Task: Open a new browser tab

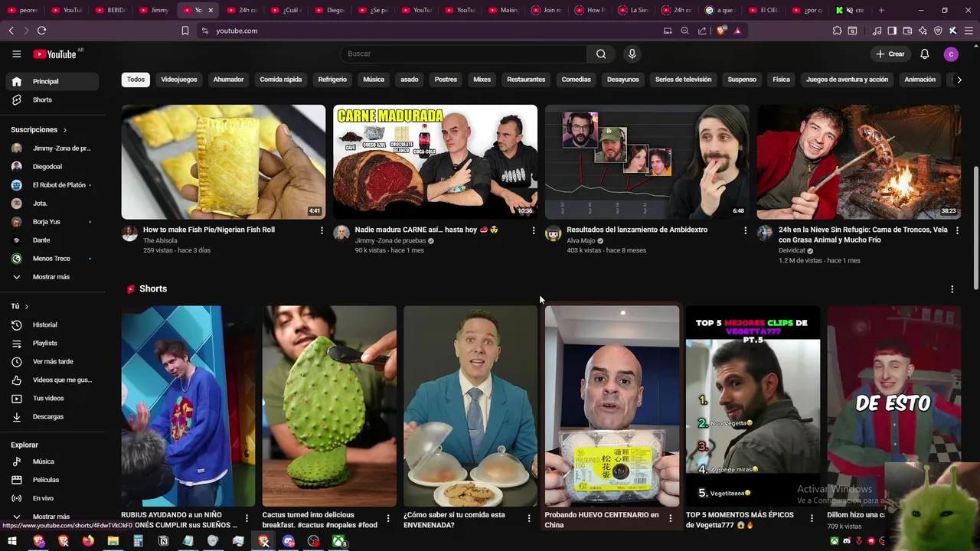Action: click(x=881, y=10)
